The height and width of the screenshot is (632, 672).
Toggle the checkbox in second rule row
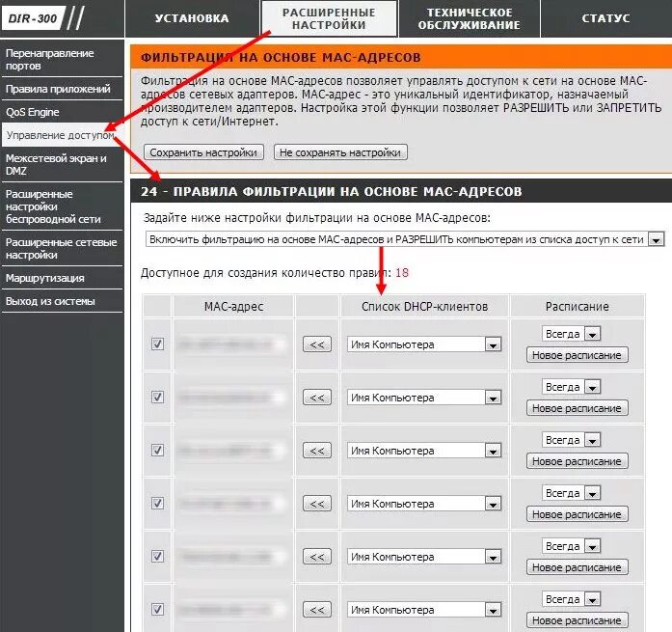[157, 397]
